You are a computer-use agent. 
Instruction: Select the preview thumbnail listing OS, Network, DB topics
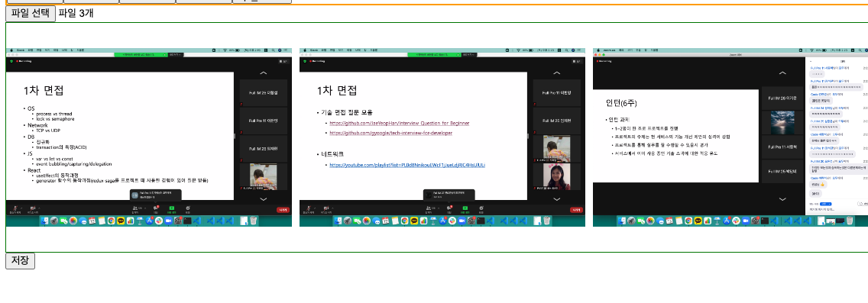click(x=148, y=137)
